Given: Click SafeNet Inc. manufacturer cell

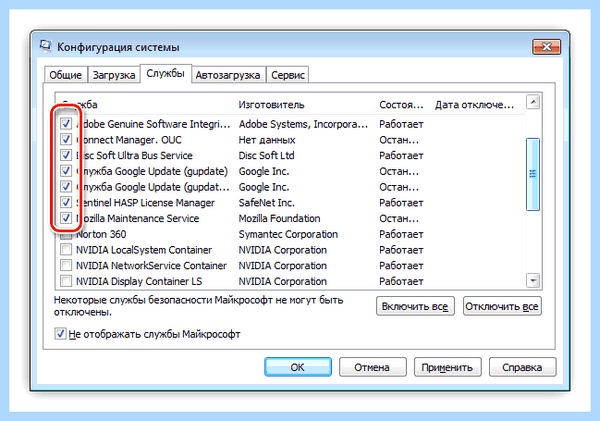Looking at the screenshot, I should click(266, 202).
